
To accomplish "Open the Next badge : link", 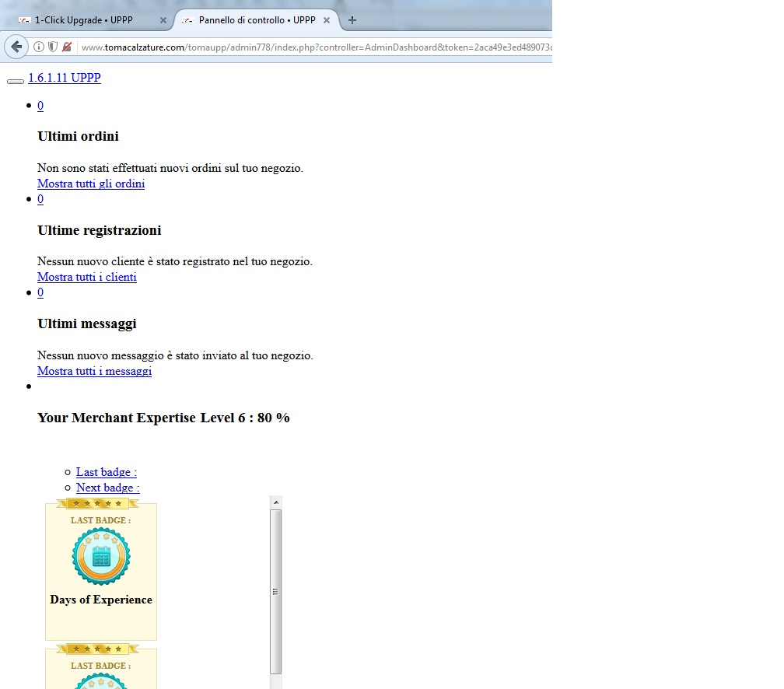I will pyautogui.click(x=108, y=488).
